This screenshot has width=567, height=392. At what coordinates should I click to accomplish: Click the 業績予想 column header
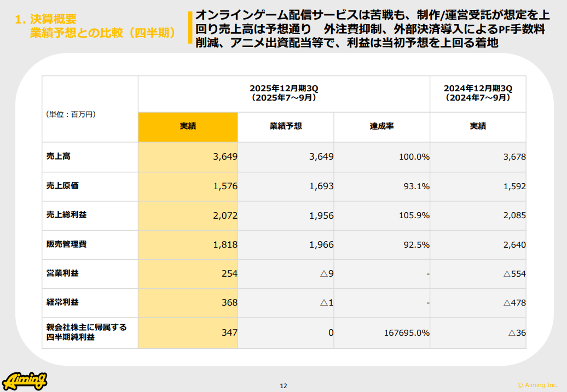(x=286, y=126)
